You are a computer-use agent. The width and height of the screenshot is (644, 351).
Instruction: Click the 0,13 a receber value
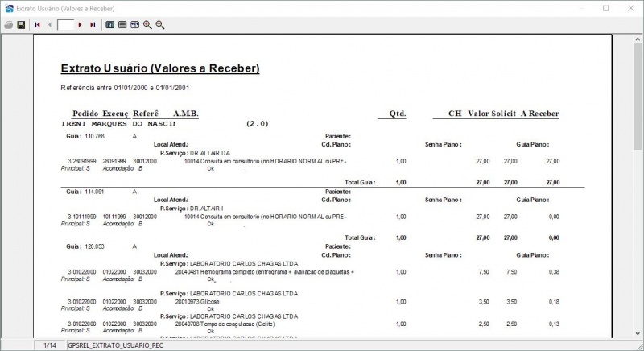[x=554, y=324]
